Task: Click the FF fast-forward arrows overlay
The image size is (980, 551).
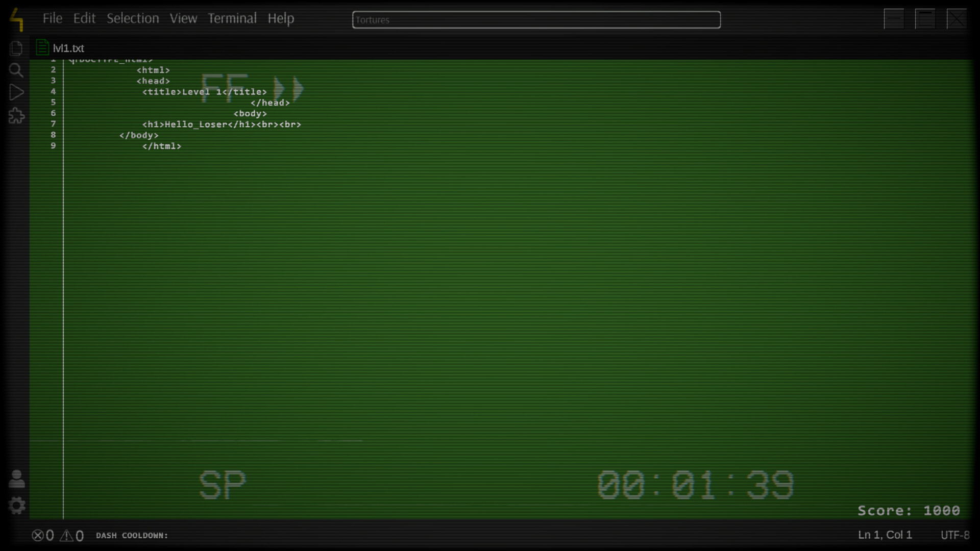Action: (288, 89)
